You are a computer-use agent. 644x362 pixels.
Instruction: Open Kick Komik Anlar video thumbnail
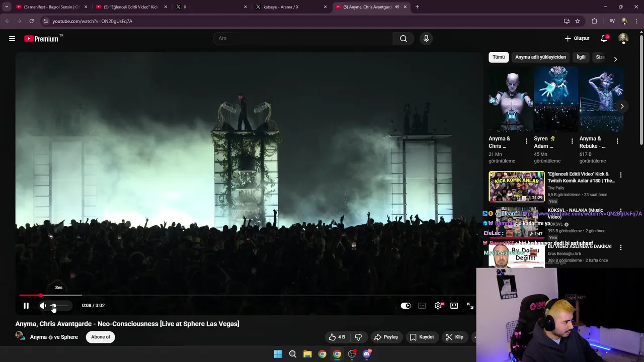(x=517, y=187)
